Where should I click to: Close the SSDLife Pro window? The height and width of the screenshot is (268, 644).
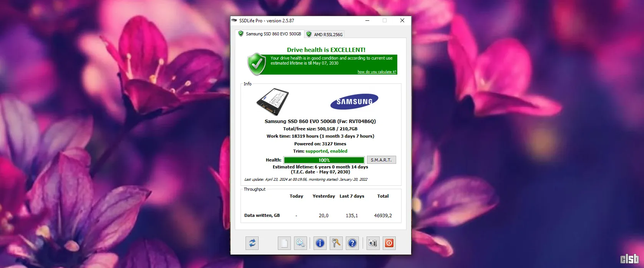point(402,20)
